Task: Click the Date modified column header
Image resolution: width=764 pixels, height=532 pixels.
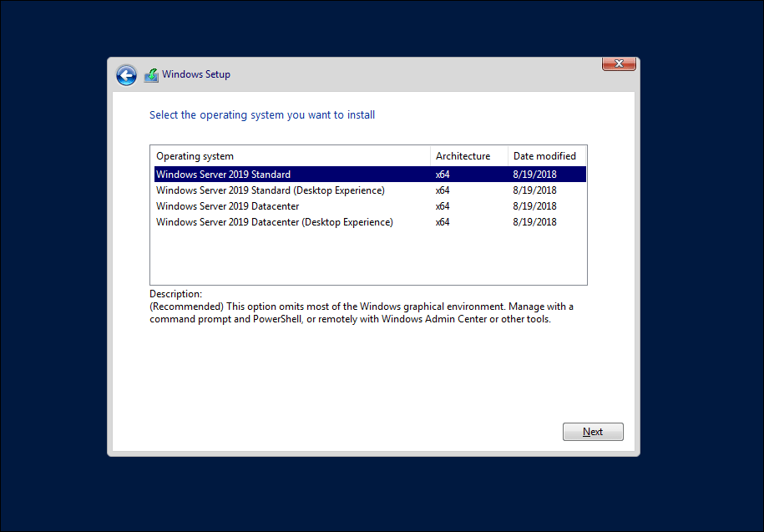Action: pyautogui.click(x=544, y=156)
